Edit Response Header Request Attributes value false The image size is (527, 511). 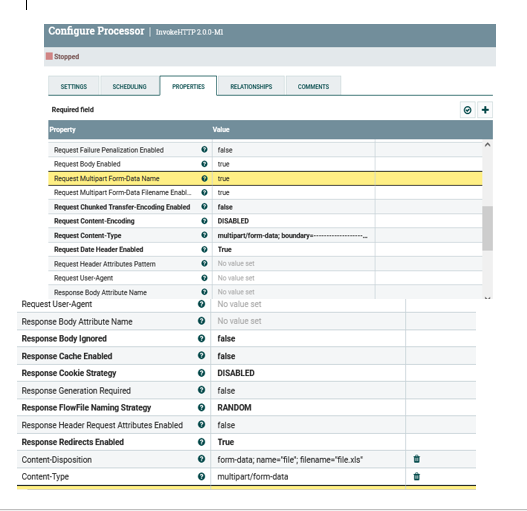tap(308, 425)
